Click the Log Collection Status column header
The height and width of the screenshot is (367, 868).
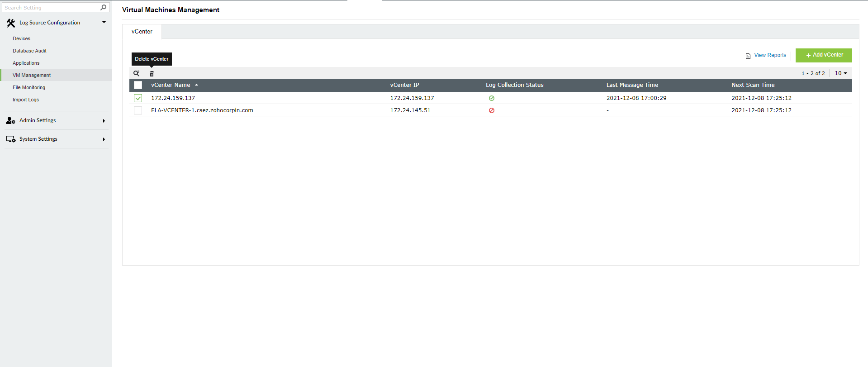(x=514, y=85)
